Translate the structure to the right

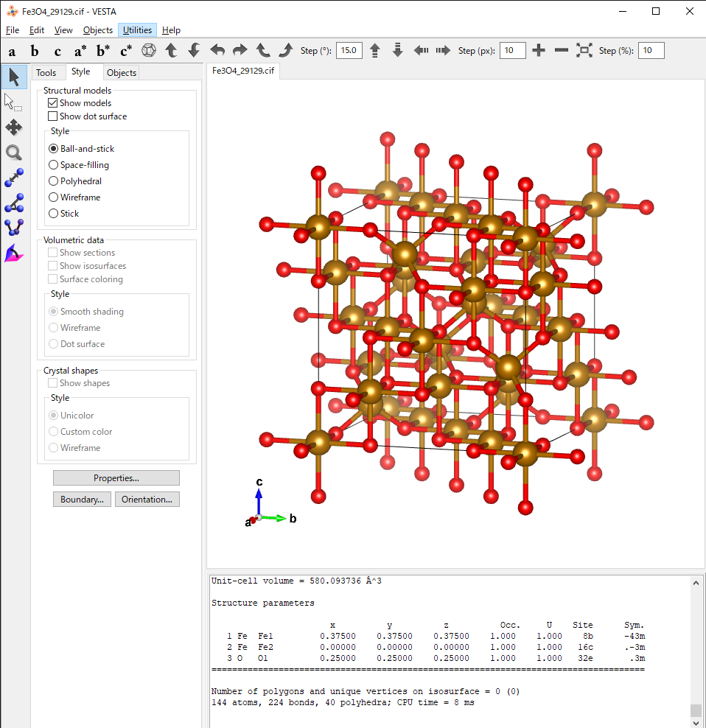click(x=443, y=50)
